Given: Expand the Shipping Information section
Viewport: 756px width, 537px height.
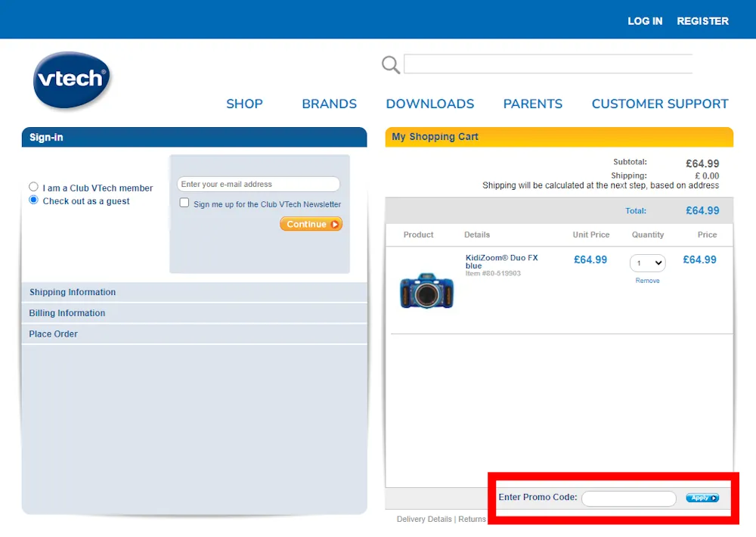Looking at the screenshot, I should pos(72,292).
